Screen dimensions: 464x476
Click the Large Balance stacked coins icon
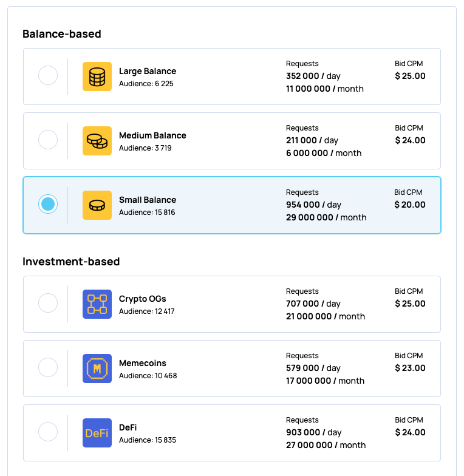(97, 76)
